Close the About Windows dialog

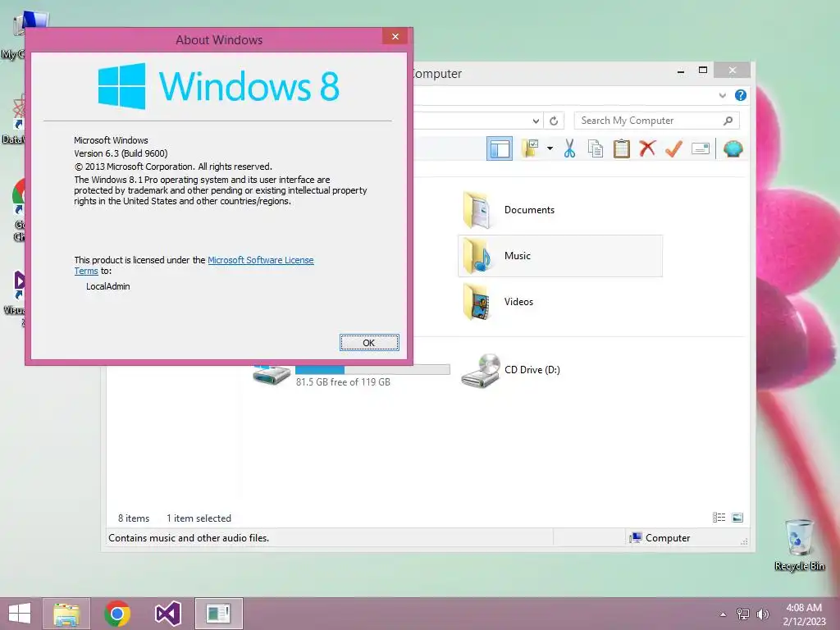pyautogui.click(x=395, y=36)
